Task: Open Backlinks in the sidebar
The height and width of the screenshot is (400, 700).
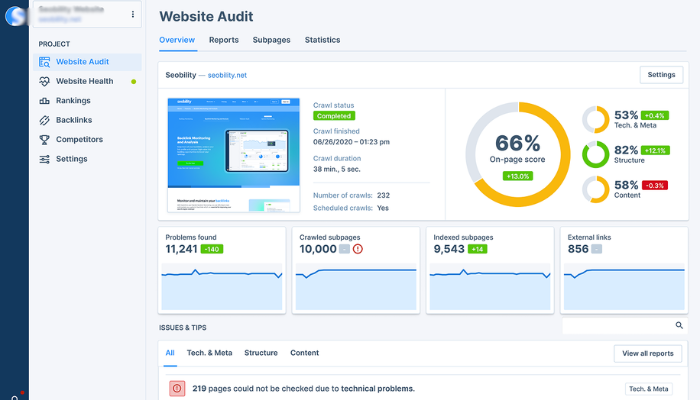Action: (87, 120)
